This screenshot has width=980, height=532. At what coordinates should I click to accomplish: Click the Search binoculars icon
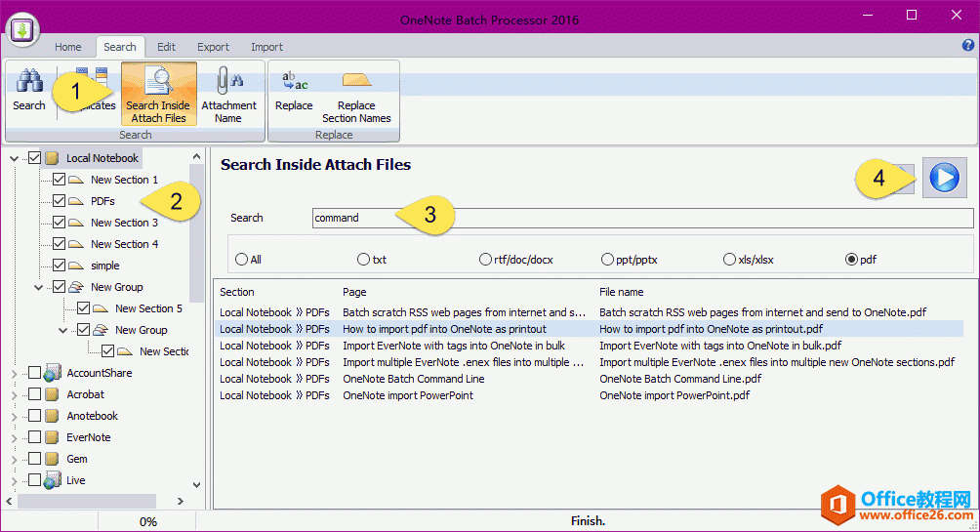28,81
